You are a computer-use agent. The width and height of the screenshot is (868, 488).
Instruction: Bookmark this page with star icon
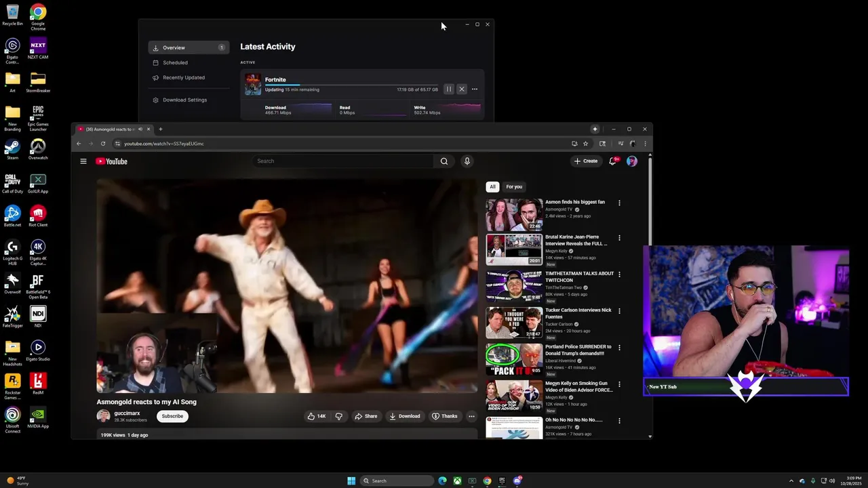point(585,144)
